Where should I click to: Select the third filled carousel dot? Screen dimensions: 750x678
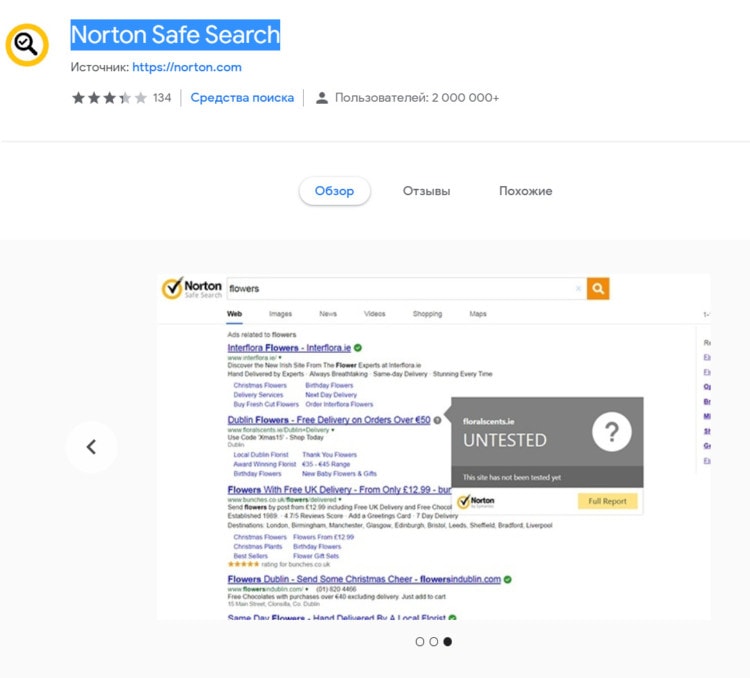pyautogui.click(x=448, y=642)
